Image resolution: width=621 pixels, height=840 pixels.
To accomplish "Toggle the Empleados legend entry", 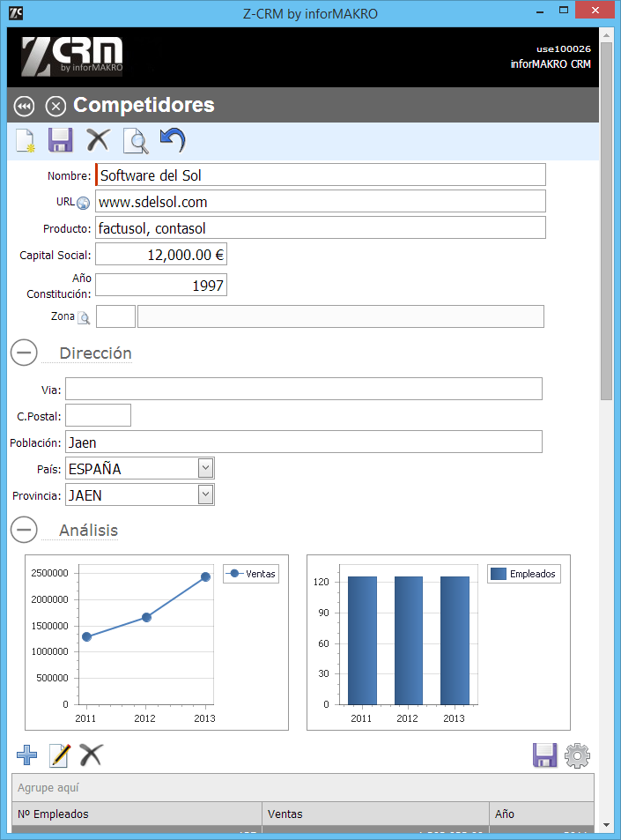I will coord(524,574).
